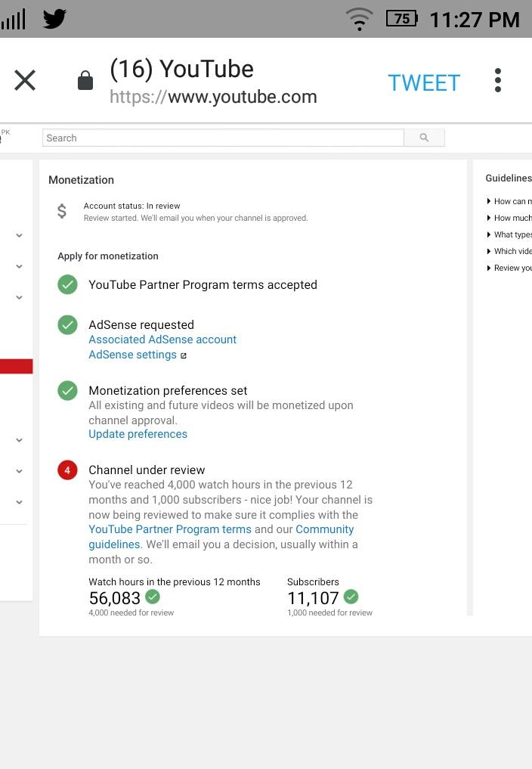Click the 'Channel under review' title
The width and height of the screenshot is (532, 769).
pyautogui.click(x=147, y=470)
